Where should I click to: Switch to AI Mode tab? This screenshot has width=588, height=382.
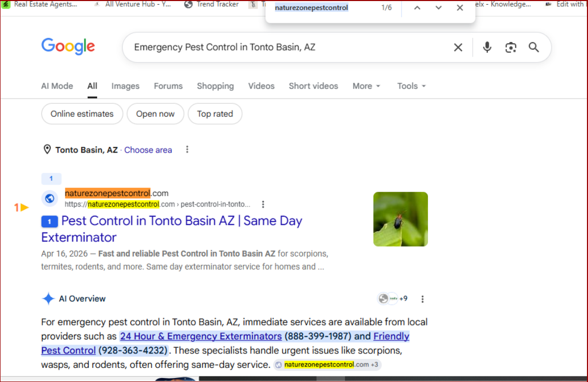[x=57, y=86]
